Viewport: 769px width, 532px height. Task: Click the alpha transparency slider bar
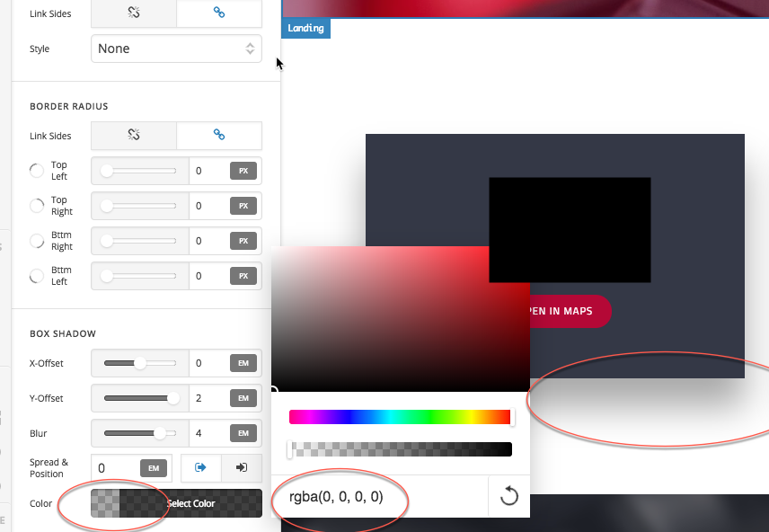tap(400, 449)
